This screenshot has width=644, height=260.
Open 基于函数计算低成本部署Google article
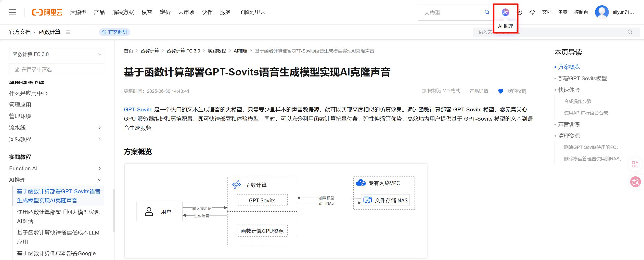pos(56,253)
